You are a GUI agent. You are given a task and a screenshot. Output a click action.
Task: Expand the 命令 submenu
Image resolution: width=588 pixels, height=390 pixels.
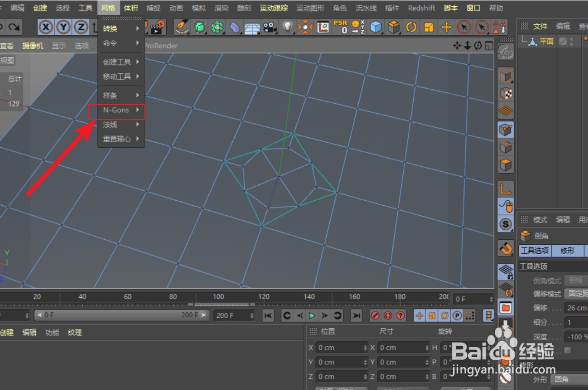[x=121, y=43]
